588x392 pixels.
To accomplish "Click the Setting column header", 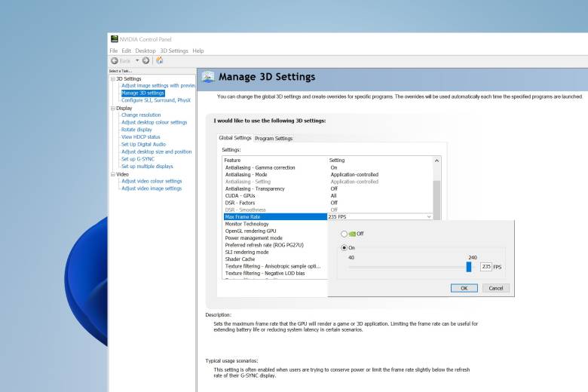I will click(x=380, y=160).
